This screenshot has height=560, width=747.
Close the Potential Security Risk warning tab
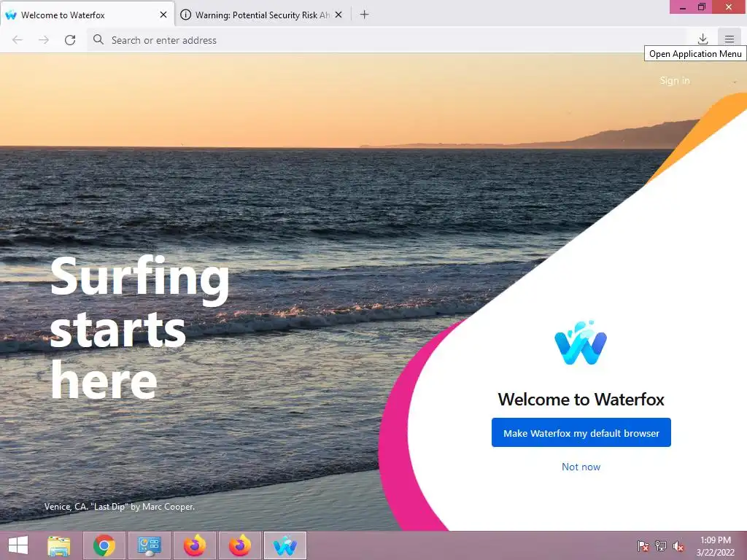click(x=338, y=15)
